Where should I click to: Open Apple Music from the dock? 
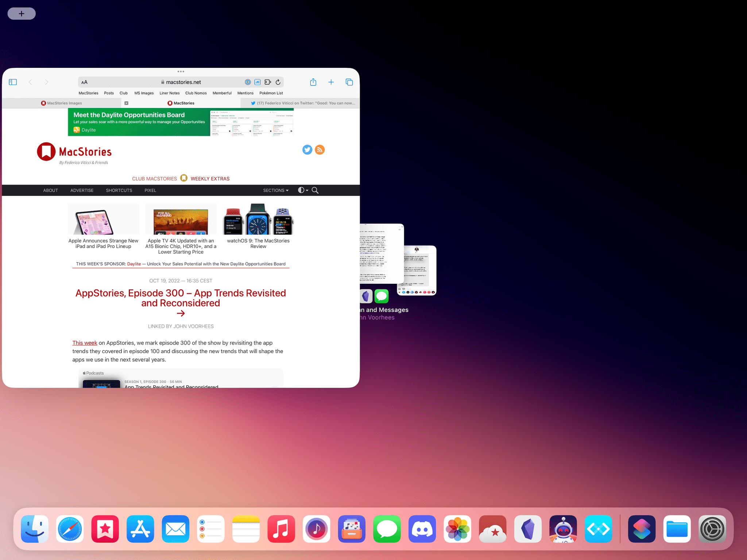click(x=281, y=529)
